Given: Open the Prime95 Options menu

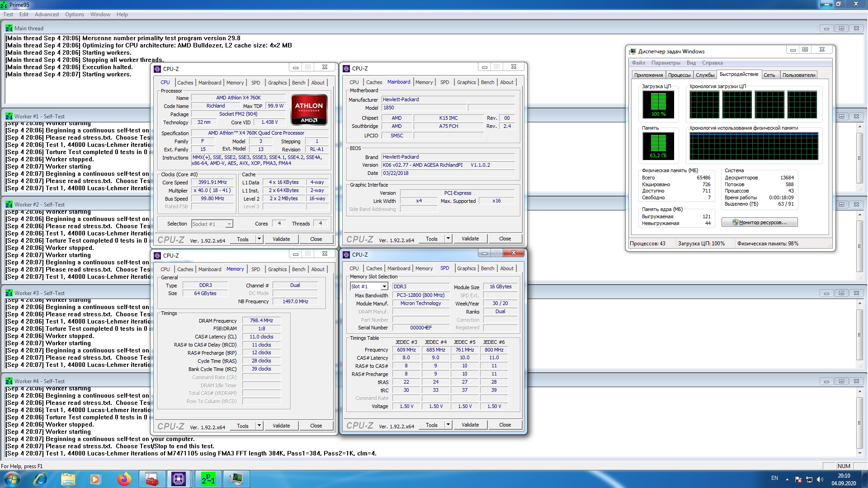Looking at the screenshot, I should 75,14.
